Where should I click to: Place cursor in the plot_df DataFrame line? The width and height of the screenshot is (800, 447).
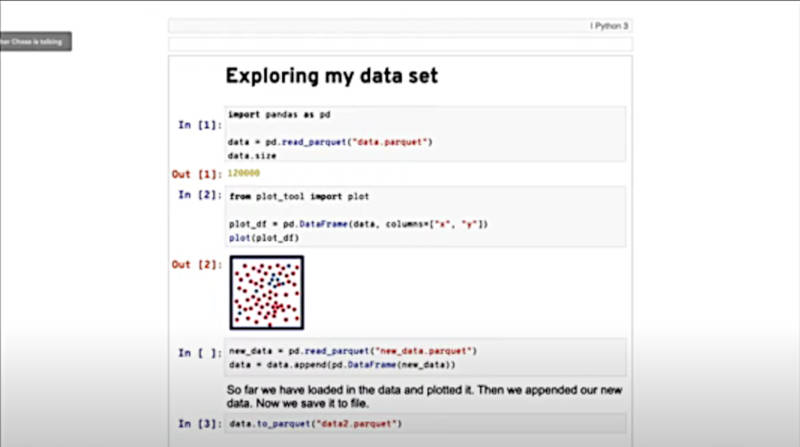tap(358, 224)
